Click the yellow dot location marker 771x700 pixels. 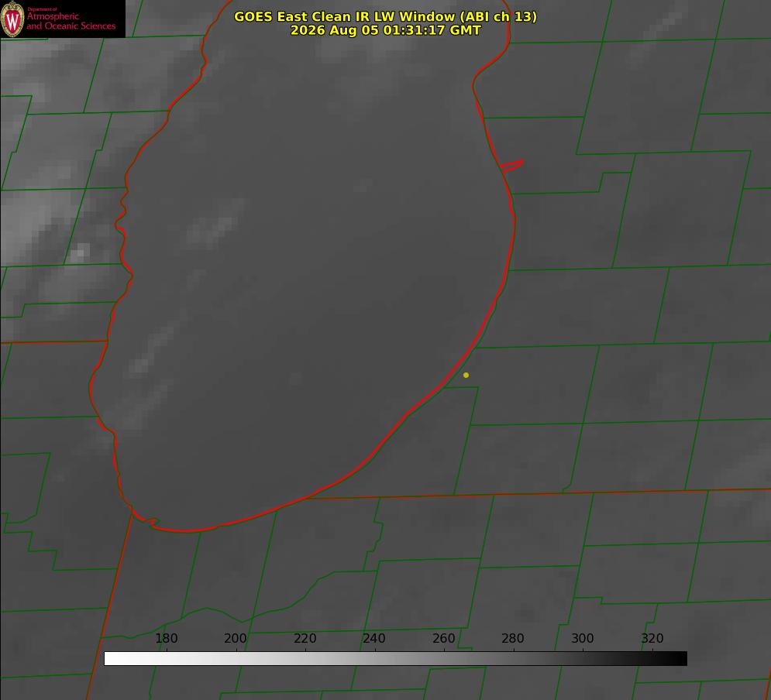466,375
